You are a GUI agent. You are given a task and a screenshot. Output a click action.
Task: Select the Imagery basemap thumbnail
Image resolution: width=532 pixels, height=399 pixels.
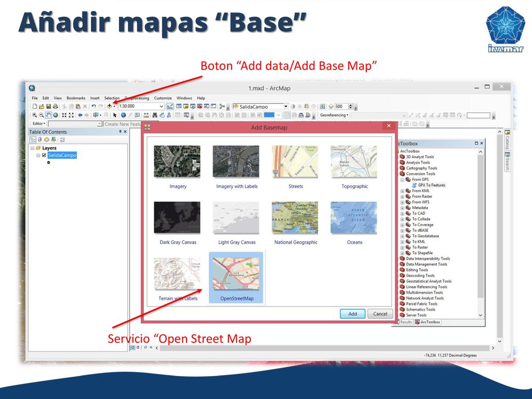click(x=177, y=162)
